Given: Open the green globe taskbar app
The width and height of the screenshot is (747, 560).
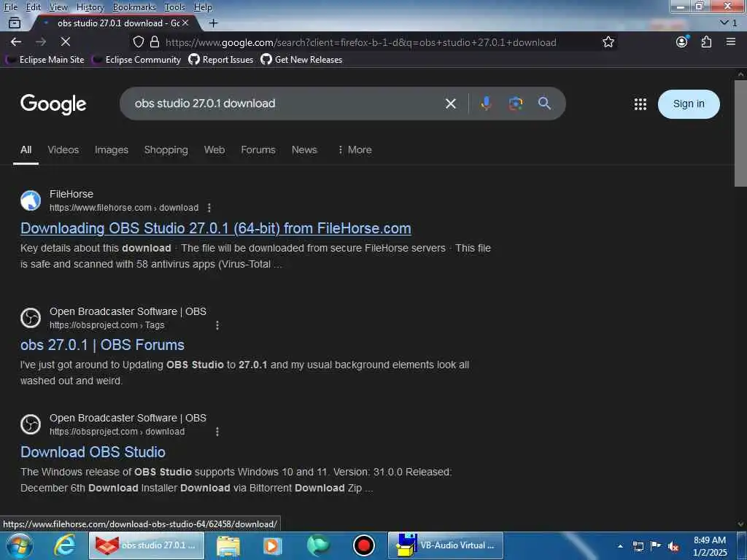Looking at the screenshot, I should [x=318, y=545].
